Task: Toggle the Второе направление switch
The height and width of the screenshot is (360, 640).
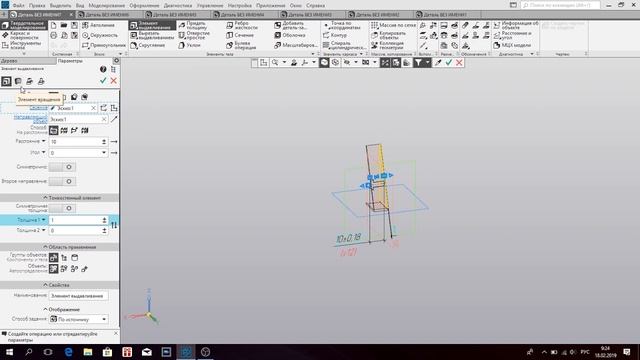Action: coord(62,181)
